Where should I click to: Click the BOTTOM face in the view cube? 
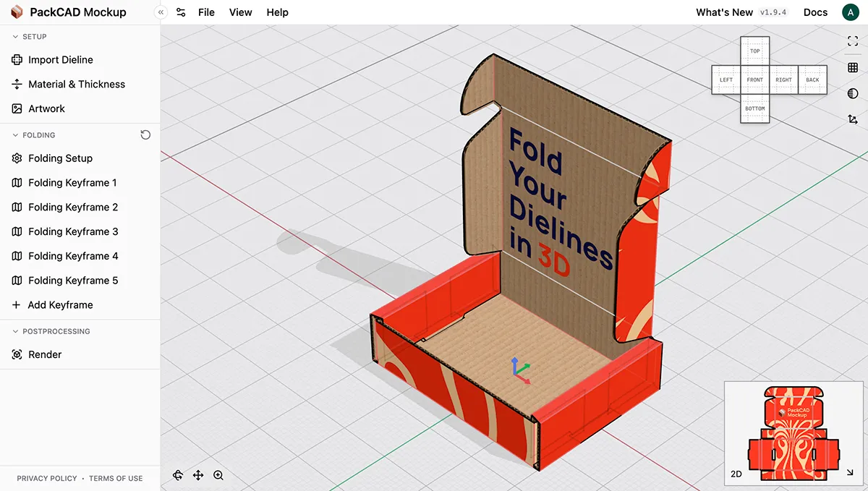(x=755, y=108)
